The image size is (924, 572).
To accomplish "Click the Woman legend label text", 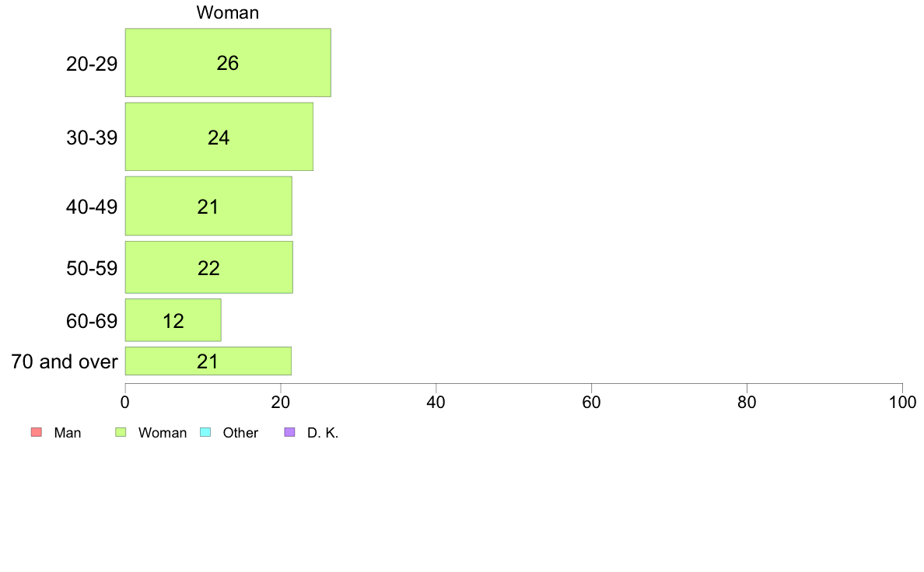I will click(x=162, y=434).
